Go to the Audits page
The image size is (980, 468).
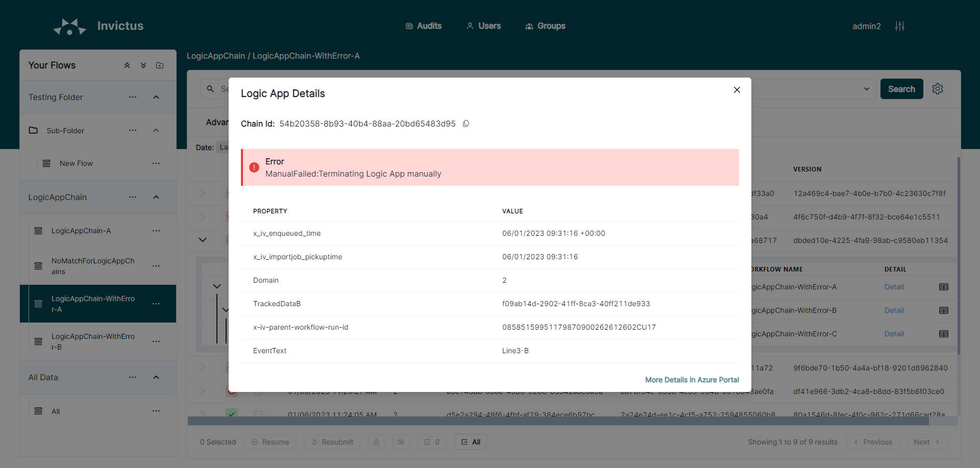tap(424, 26)
